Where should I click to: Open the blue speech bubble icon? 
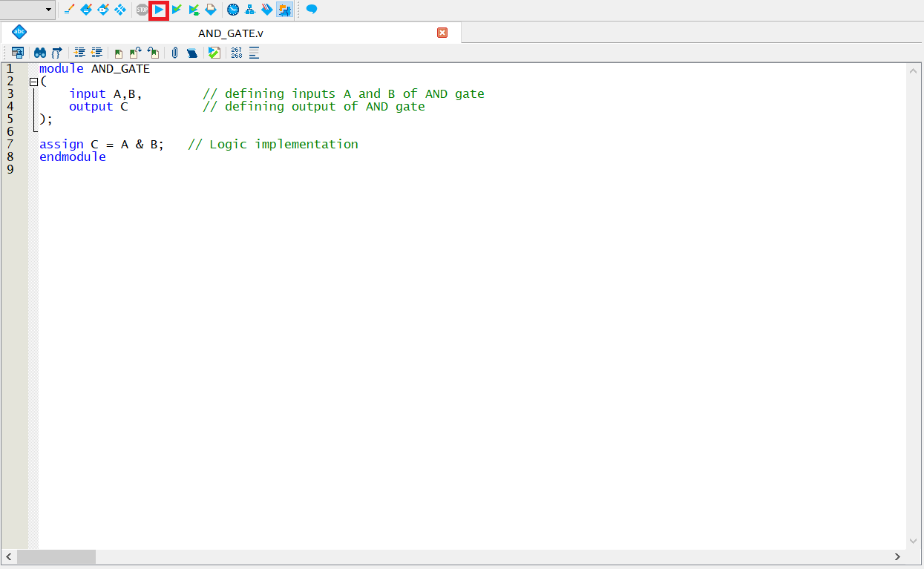point(312,10)
